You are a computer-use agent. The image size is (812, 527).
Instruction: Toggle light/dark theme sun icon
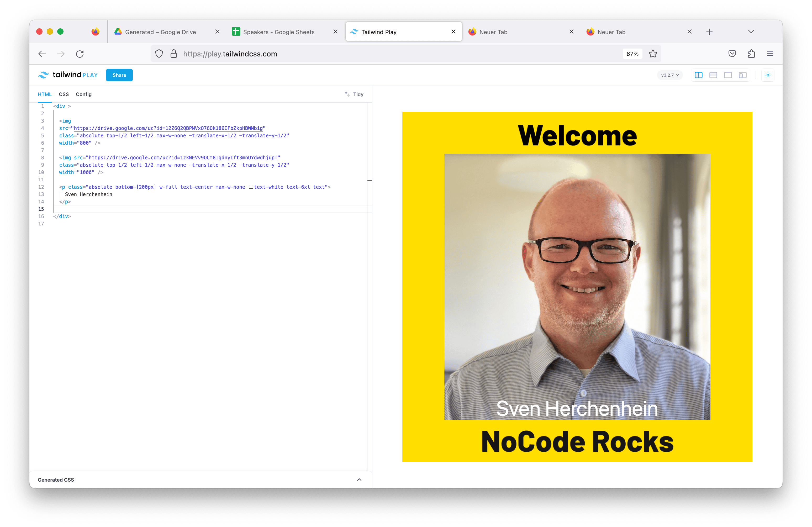(x=768, y=75)
